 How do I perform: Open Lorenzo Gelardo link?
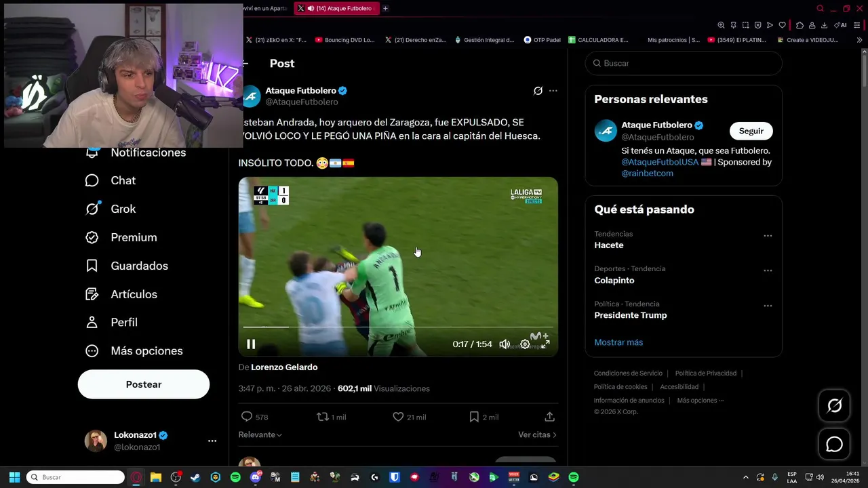tap(284, 367)
